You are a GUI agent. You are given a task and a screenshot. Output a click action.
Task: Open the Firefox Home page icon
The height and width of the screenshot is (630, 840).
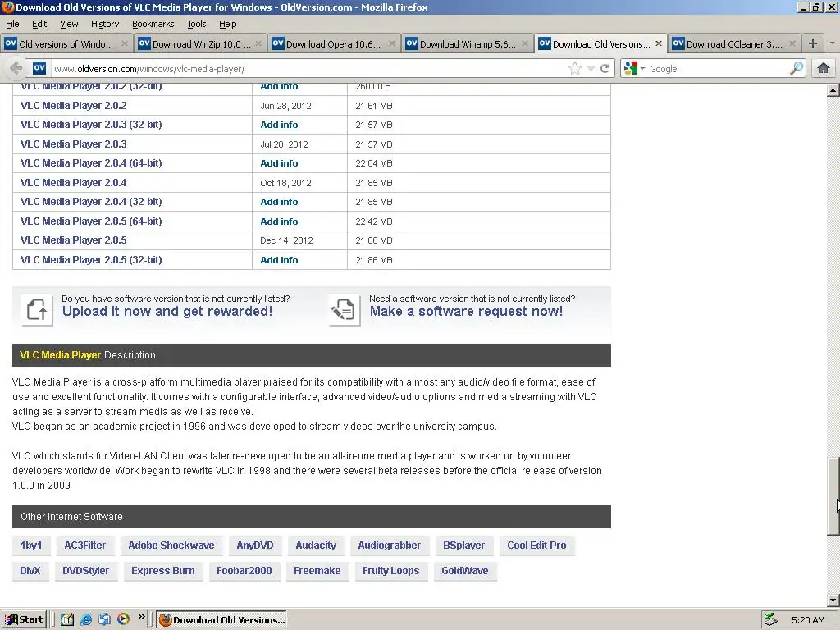(x=824, y=68)
